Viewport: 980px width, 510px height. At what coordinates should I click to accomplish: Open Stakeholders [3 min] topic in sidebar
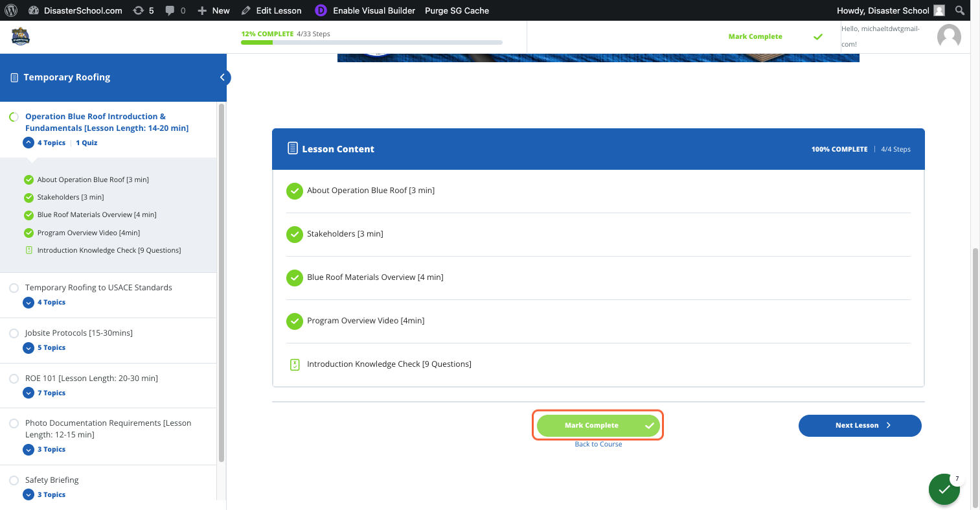pyautogui.click(x=71, y=197)
